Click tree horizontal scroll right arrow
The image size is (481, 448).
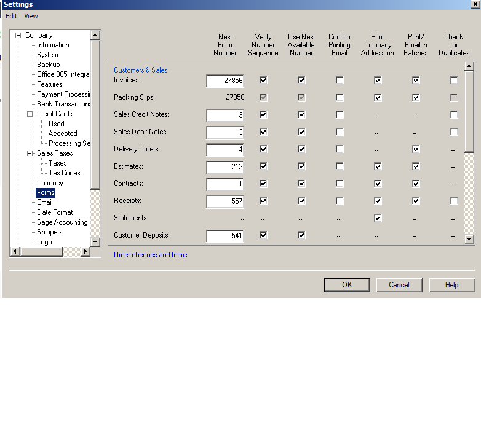click(85, 251)
